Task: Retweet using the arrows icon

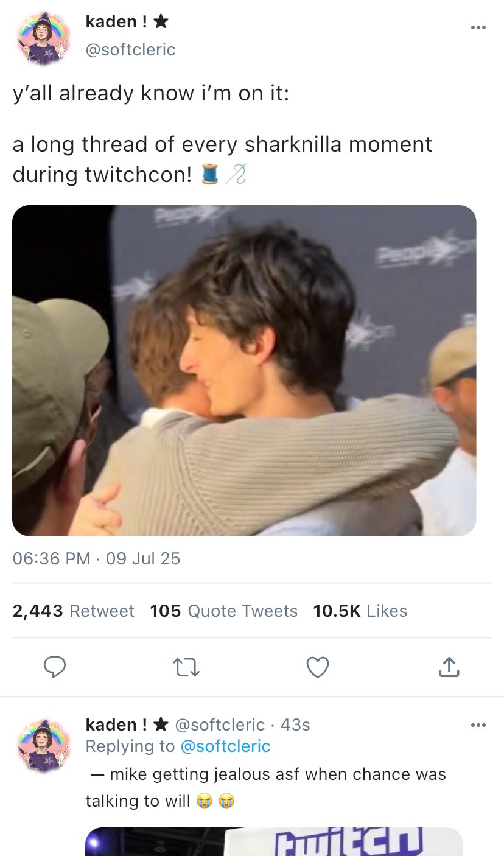Action: coord(187,668)
